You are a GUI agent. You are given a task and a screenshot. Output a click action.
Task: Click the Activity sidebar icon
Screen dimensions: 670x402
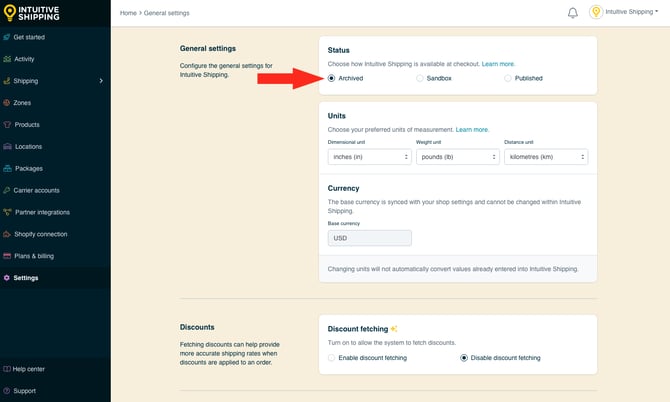[7, 59]
